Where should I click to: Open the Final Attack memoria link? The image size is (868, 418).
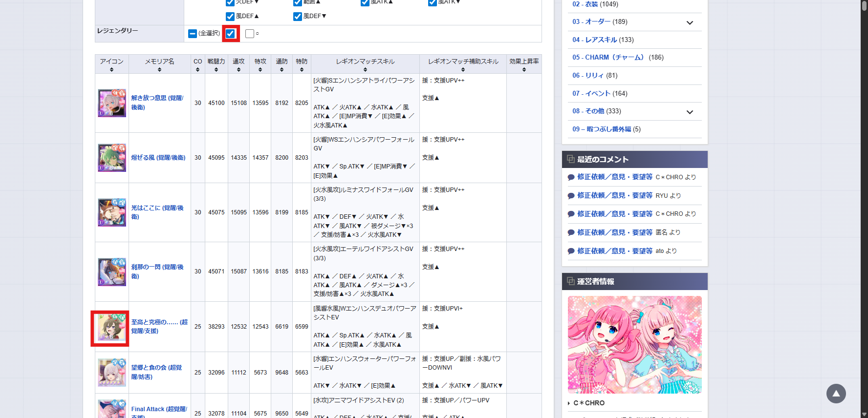[159, 409]
